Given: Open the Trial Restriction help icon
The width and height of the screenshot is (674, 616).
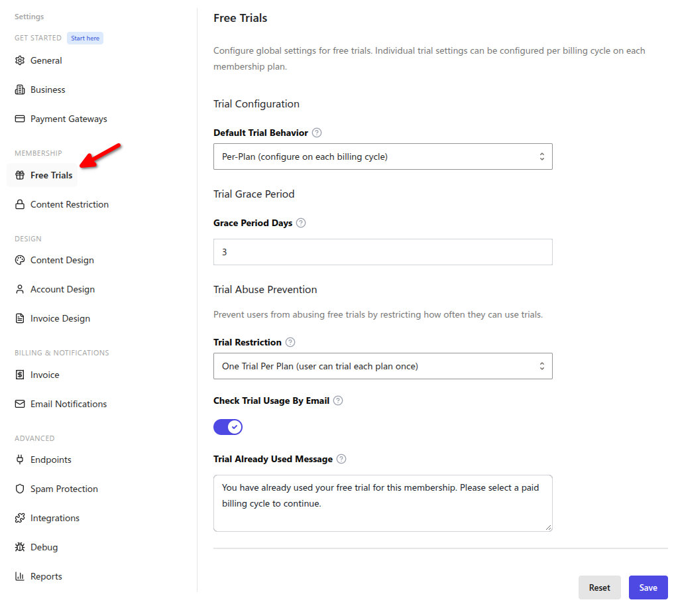Looking at the screenshot, I should (290, 342).
